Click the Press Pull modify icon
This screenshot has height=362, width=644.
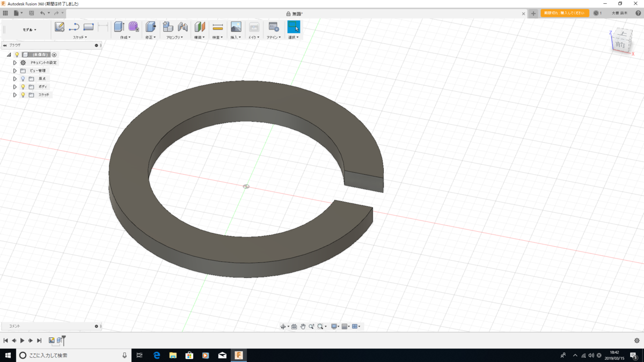tap(151, 27)
